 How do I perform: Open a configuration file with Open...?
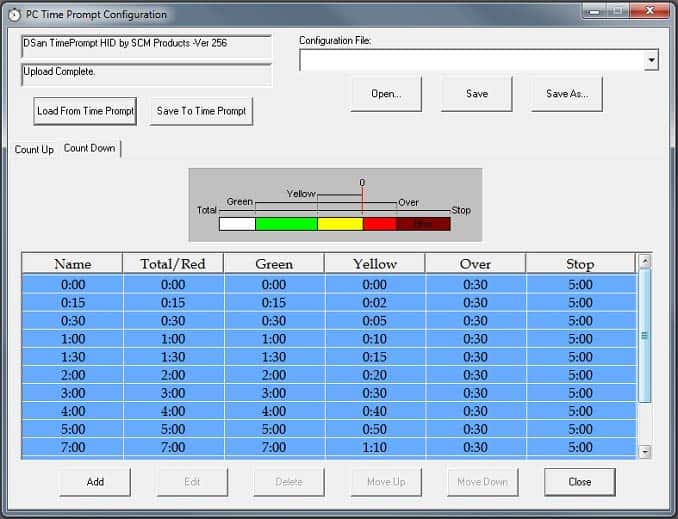click(386, 94)
